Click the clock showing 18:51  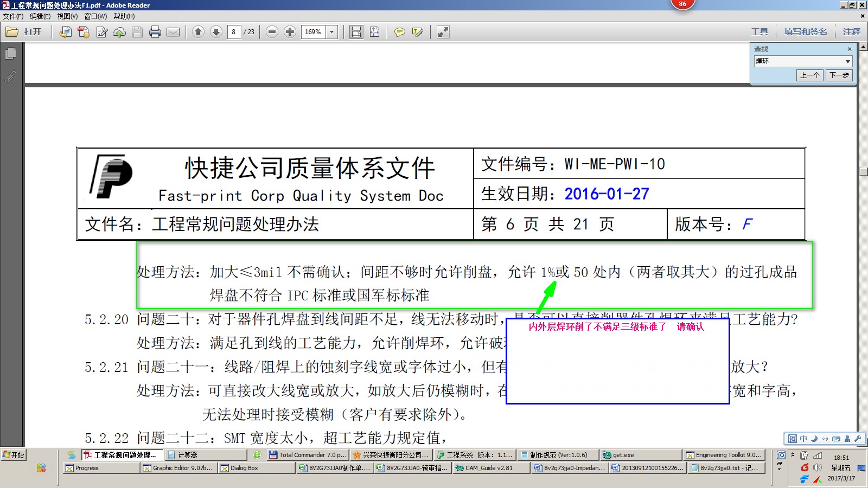[x=841, y=458]
